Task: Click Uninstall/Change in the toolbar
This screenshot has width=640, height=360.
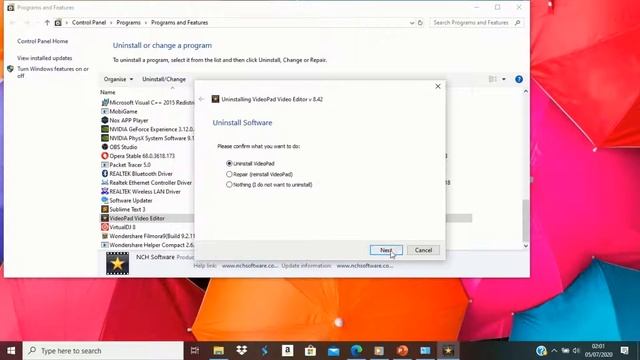Action: pyautogui.click(x=164, y=79)
